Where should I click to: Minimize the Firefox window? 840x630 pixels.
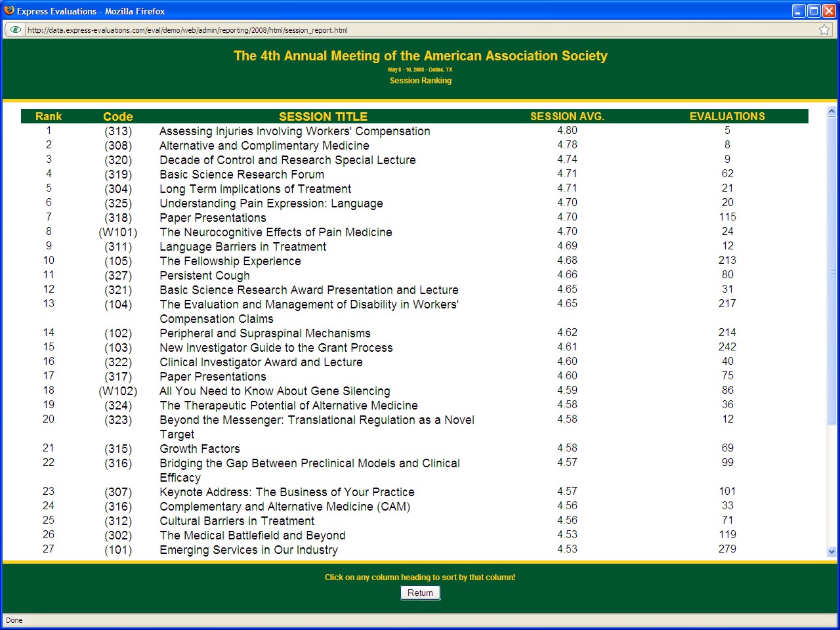(799, 10)
